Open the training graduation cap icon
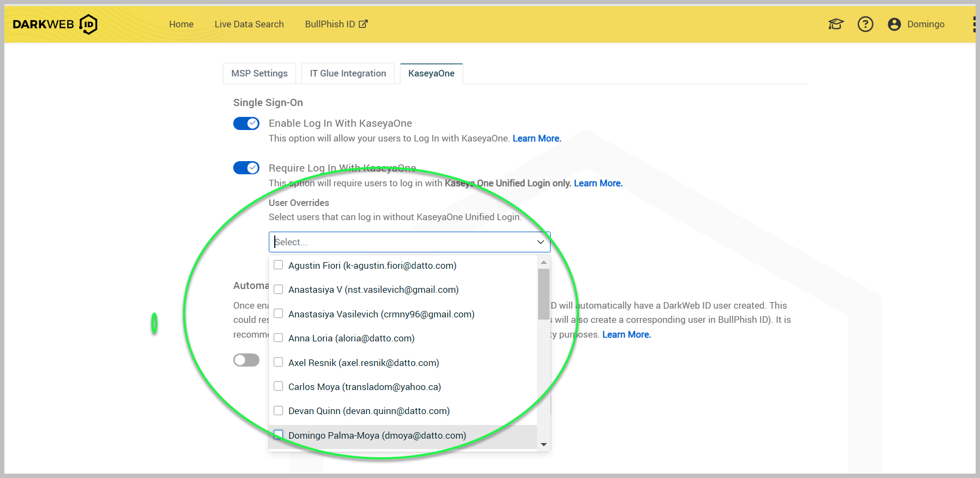 click(836, 24)
